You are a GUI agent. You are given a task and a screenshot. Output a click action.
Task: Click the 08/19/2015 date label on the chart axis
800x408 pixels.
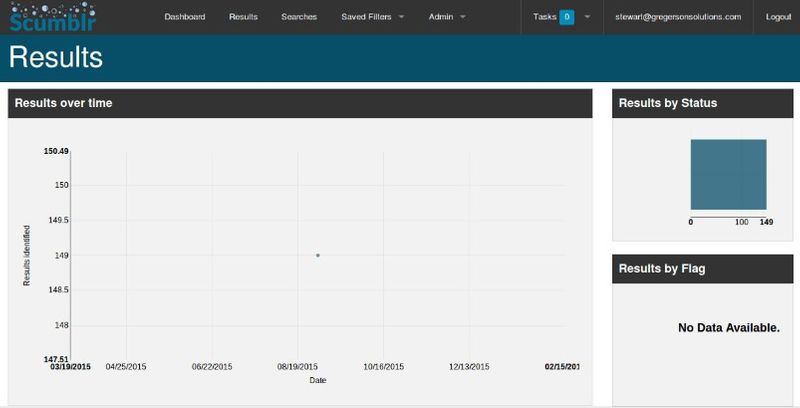point(298,367)
